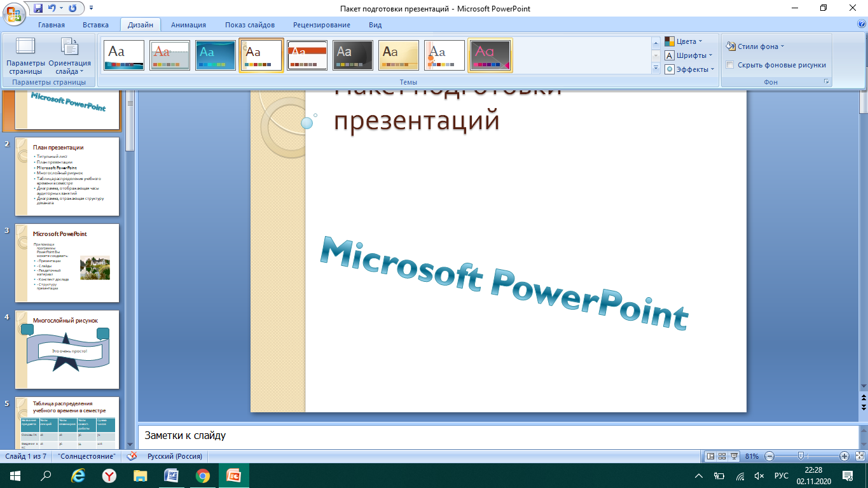The height and width of the screenshot is (488, 868).
Task: Apply the theme with red header band
Action: click(x=307, y=55)
